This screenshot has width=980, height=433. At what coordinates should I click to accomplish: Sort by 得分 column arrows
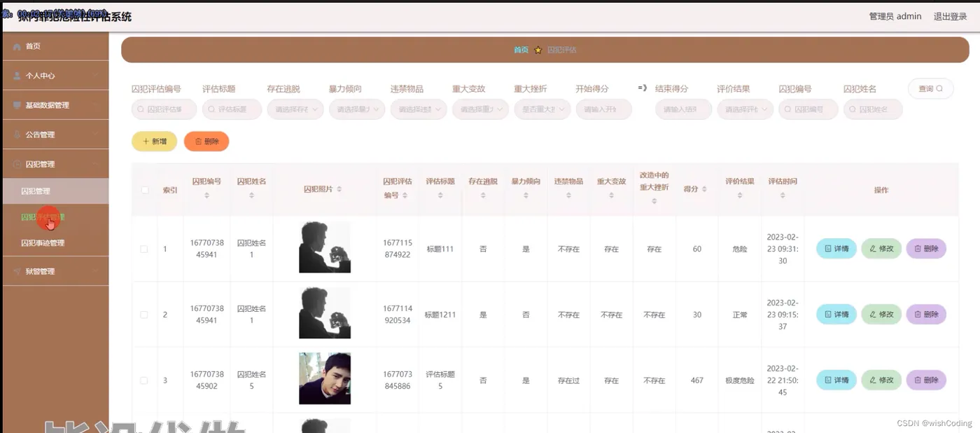click(704, 189)
